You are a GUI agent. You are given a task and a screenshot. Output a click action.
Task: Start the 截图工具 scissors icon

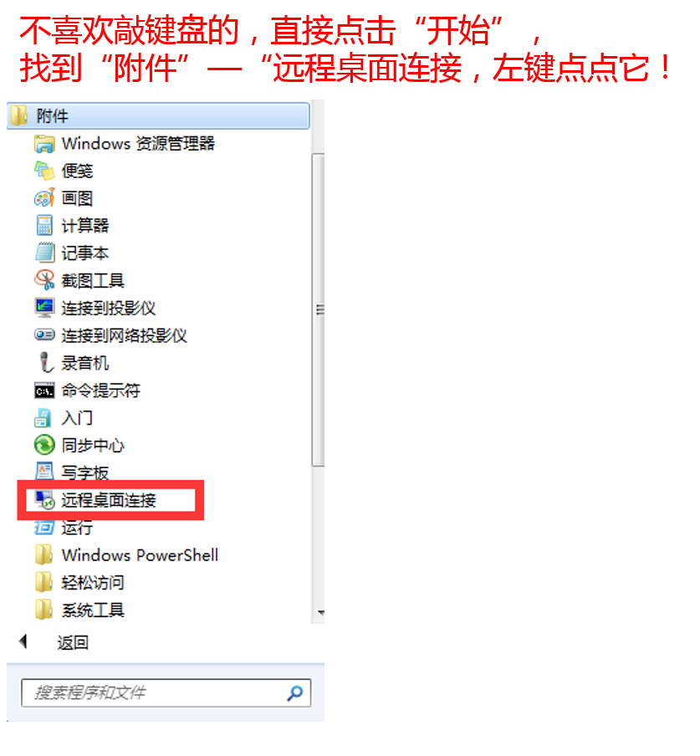pos(44,280)
